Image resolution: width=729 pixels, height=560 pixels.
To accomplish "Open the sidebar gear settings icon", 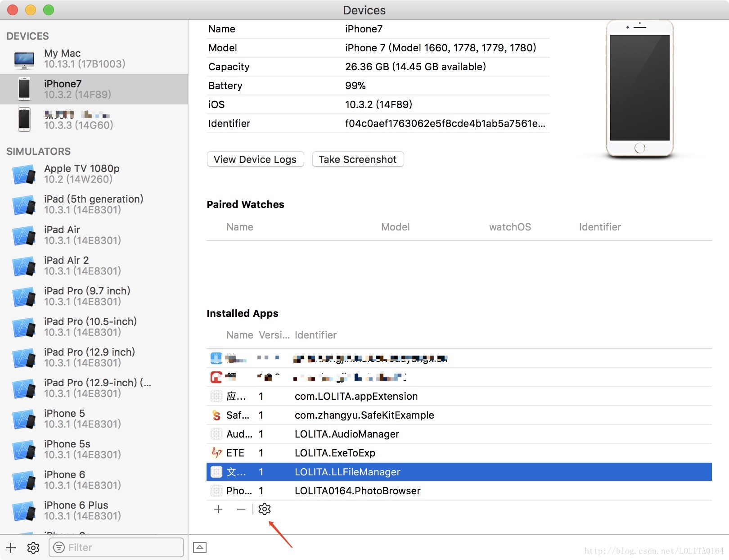I will click(x=33, y=547).
